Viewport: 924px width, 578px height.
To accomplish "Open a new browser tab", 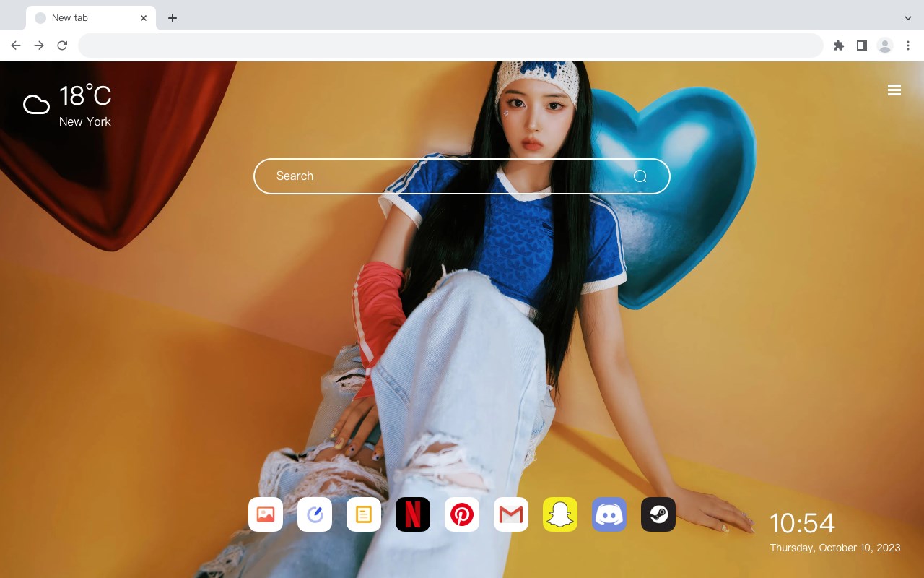I will 172,18.
